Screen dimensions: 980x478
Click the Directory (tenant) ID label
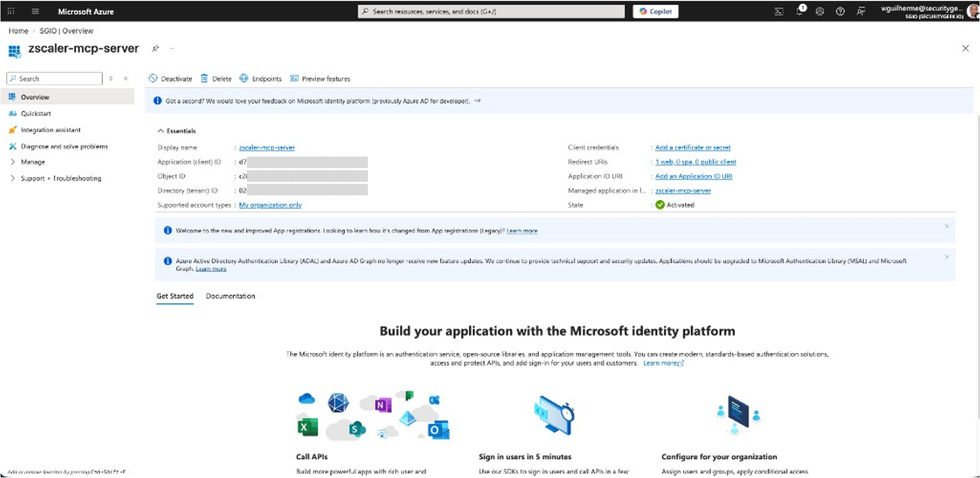tap(188, 190)
